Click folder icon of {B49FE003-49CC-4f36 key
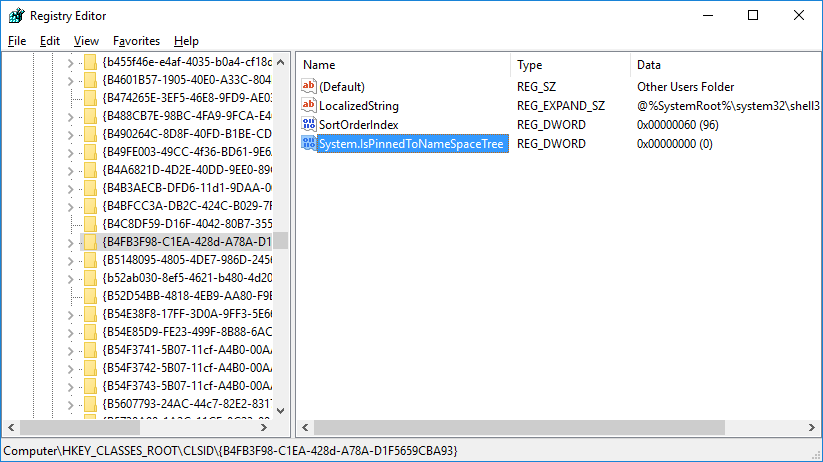823x462 pixels. tap(90, 152)
